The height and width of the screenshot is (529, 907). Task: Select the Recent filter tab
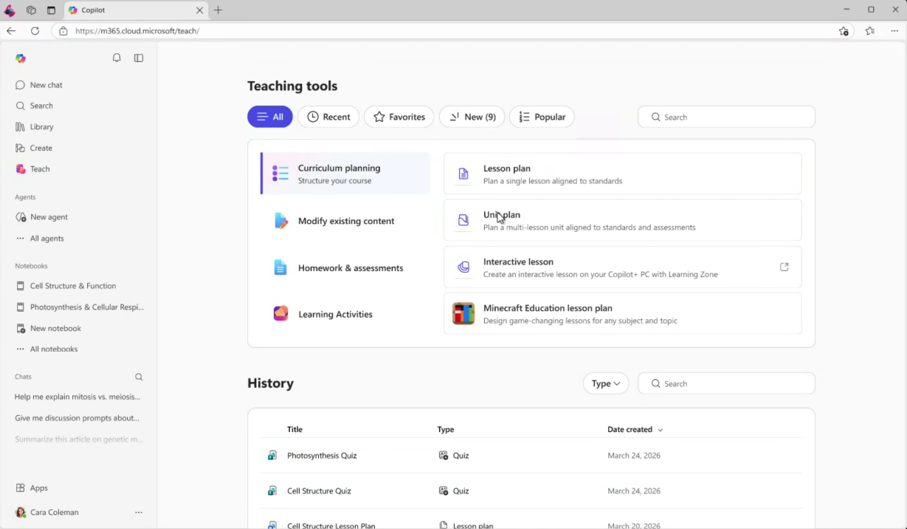tap(329, 117)
